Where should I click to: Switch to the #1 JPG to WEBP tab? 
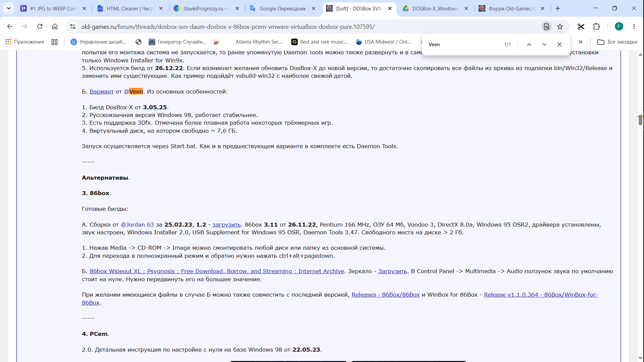click(54, 8)
